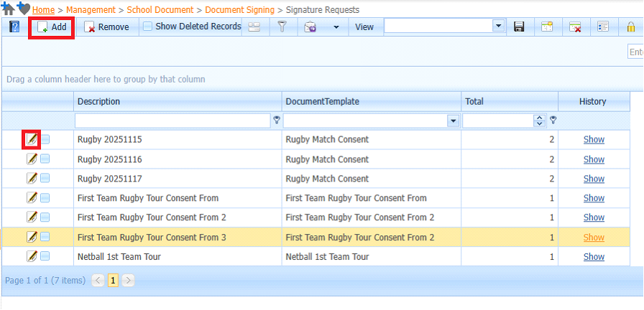This screenshot has height=310, width=644.
Task: Click the Description filter text field
Action: click(172, 121)
